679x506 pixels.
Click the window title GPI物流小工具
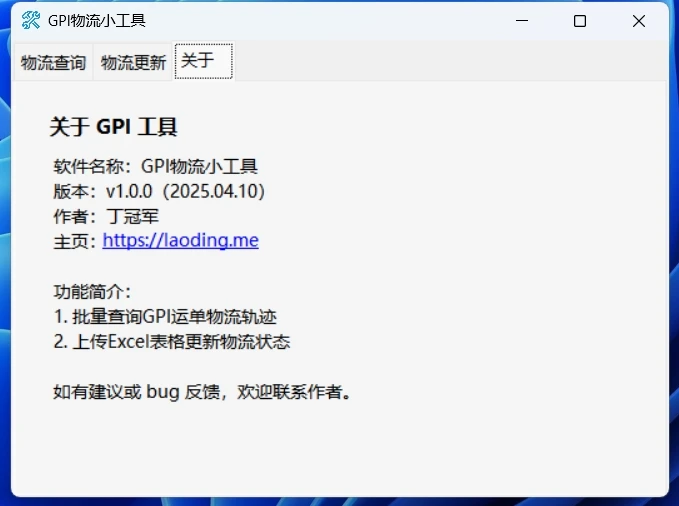pyautogui.click(x=97, y=20)
